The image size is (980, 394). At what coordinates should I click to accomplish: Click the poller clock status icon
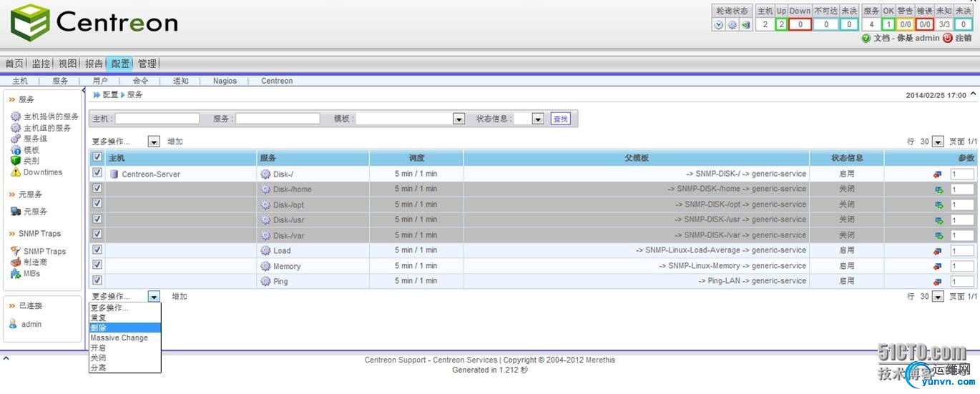[x=719, y=24]
